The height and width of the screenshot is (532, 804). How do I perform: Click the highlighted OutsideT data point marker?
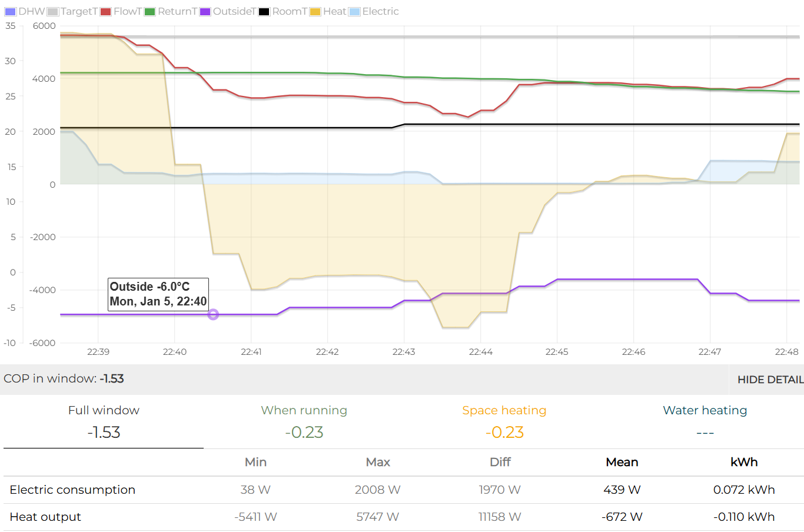[213, 315]
